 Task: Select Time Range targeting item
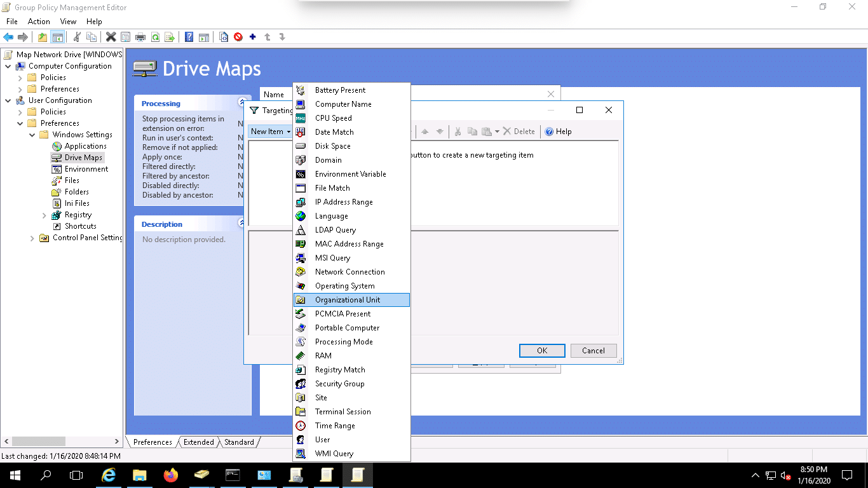pyautogui.click(x=351, y=426)
